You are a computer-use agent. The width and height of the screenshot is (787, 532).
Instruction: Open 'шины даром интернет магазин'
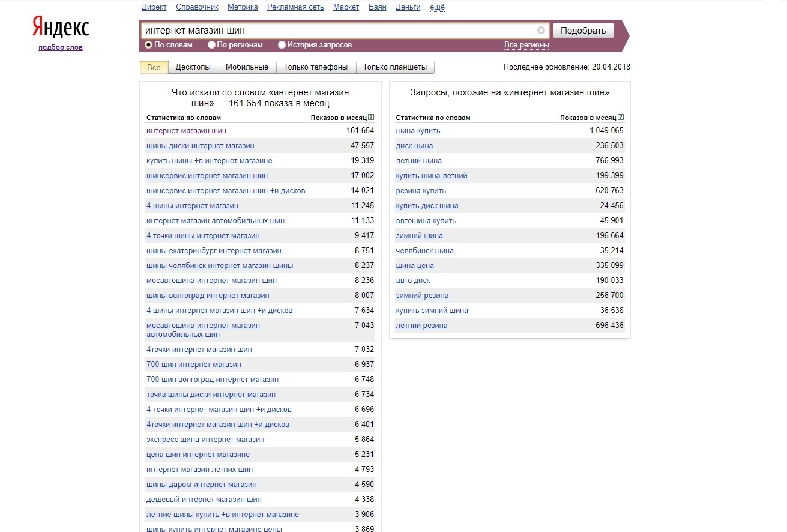pos(201,485)
